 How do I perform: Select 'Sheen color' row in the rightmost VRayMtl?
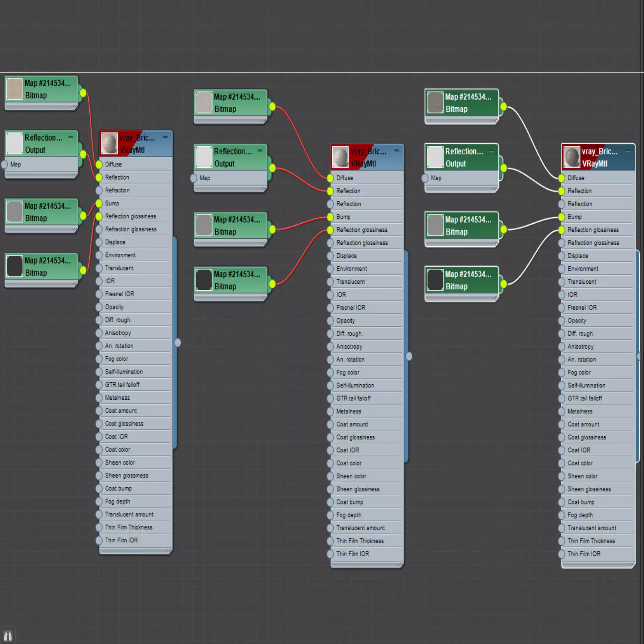click(x=598, y=476)
